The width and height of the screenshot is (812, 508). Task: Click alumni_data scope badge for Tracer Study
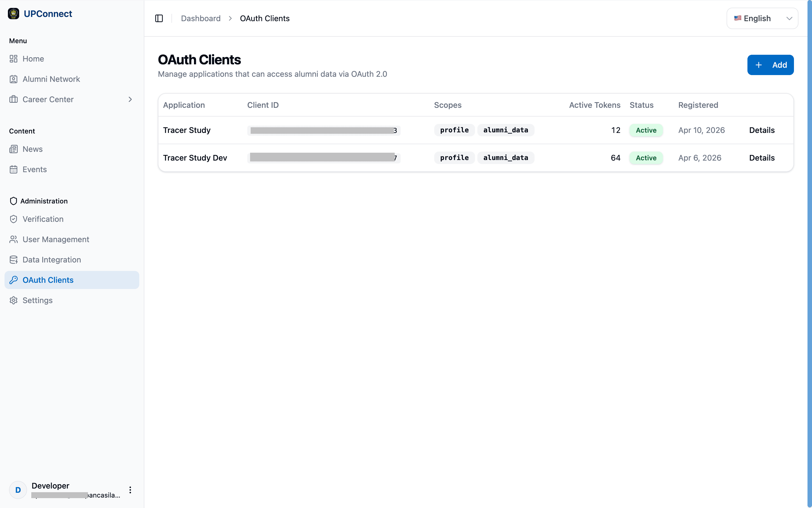tap(506, 130)
